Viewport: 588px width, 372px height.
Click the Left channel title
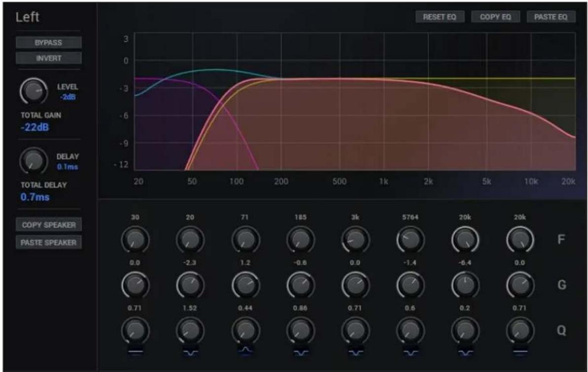28,17
